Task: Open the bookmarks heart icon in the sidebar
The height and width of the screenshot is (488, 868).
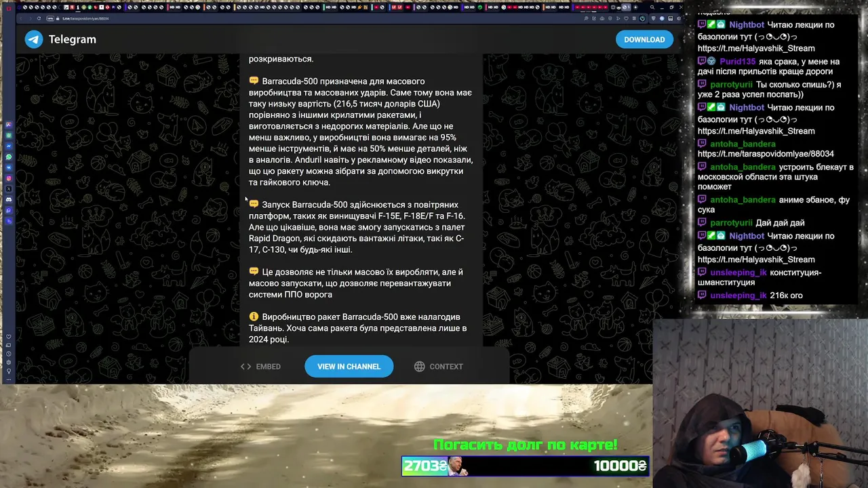Action: [x=9, y=337]
